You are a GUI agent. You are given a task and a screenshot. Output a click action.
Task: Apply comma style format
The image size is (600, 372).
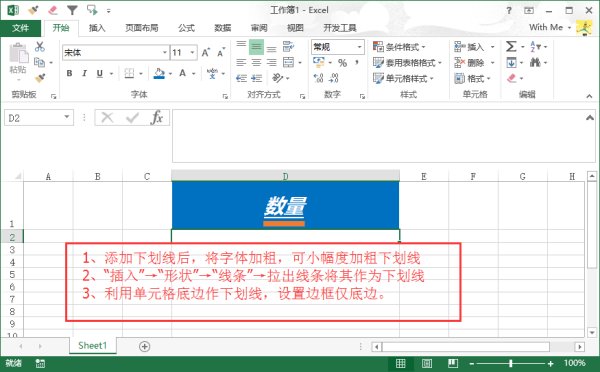(x=357, y=62)
